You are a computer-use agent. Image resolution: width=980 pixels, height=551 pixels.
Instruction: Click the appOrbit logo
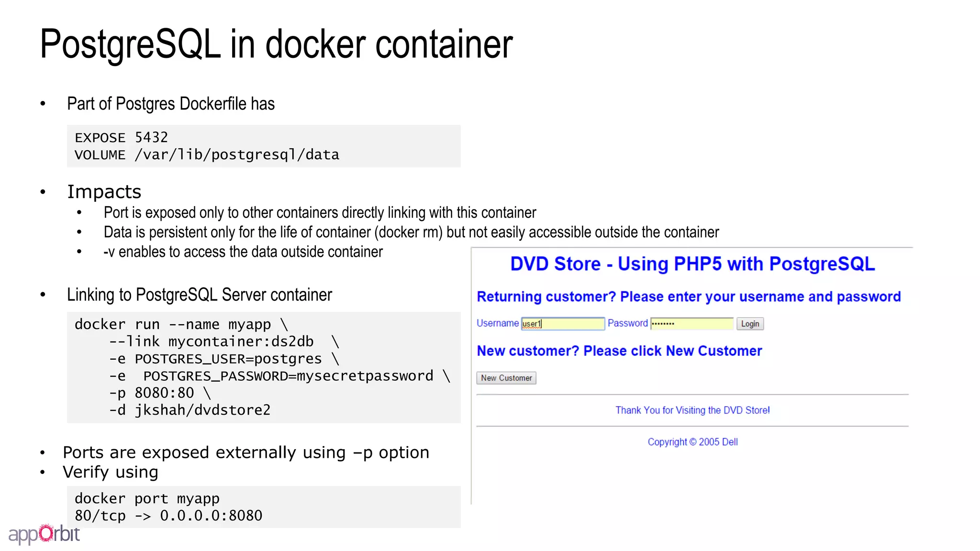pyautogui.click(x=44, y=534)
